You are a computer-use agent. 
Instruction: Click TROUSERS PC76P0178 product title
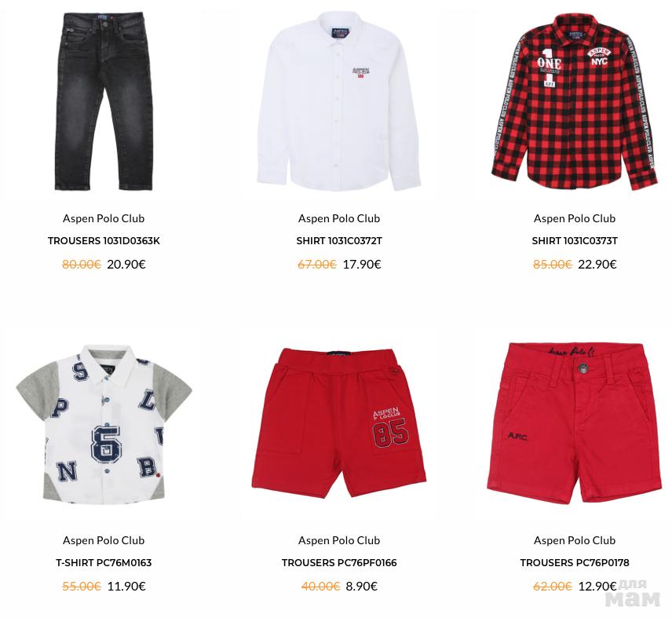[575, 563]
